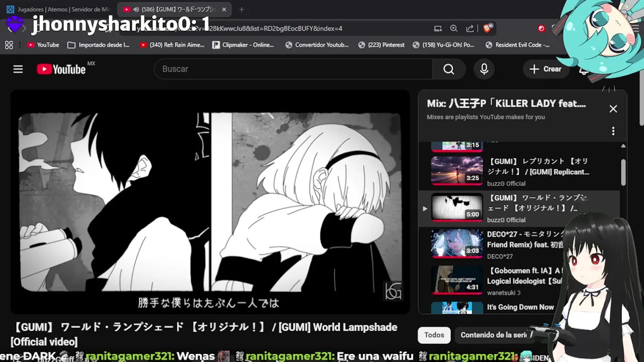The image size is (644, 362).
Task: Click the Mix: KiLLER LADY playlist title
Action: click(x=506, y=104)
